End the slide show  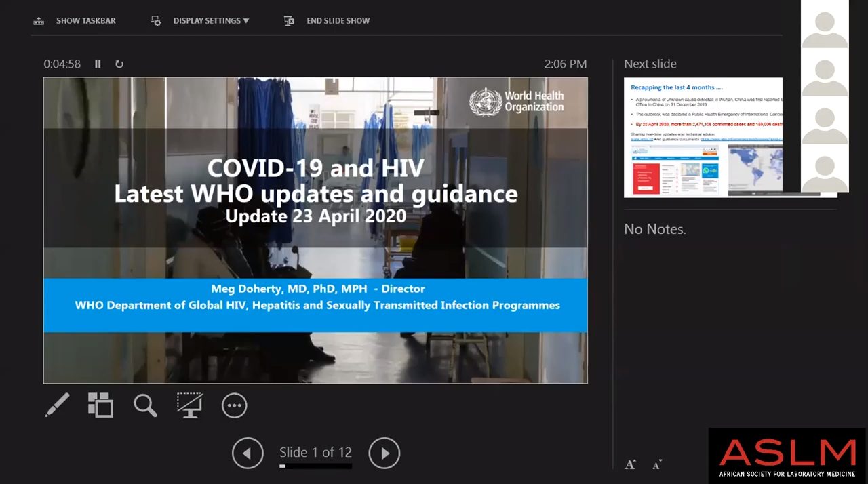(327, 21)
